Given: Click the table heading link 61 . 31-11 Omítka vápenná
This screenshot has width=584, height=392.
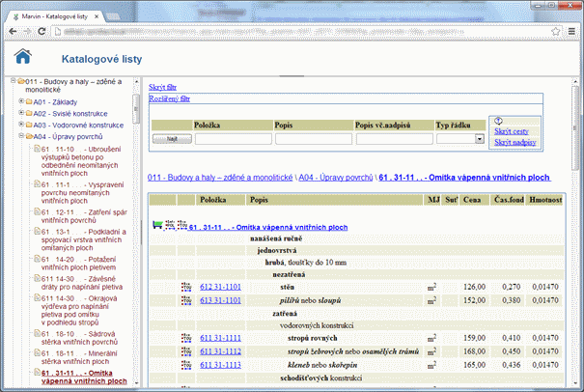Looking at the screenshot, I should tap(268, 227).
